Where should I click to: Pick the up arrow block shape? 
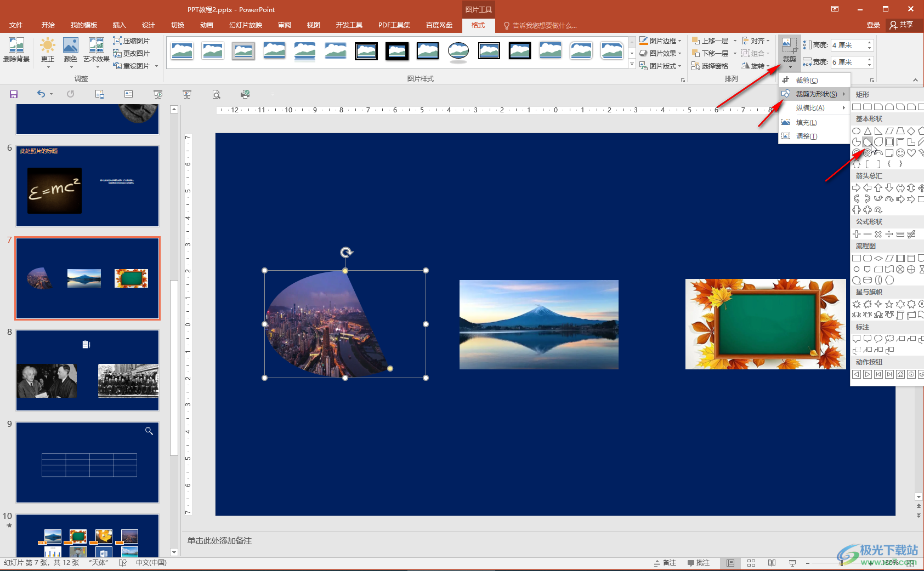[878, 188]
